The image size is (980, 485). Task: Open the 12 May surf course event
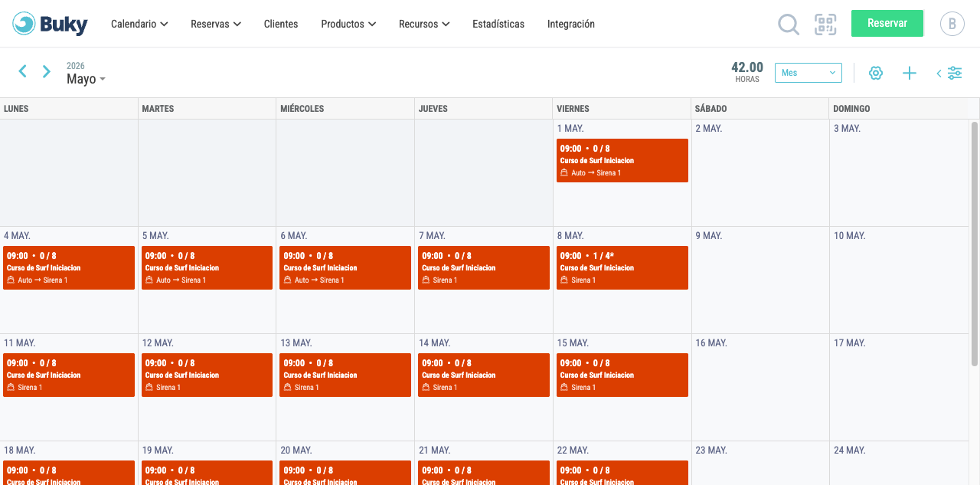click(207, 375)
